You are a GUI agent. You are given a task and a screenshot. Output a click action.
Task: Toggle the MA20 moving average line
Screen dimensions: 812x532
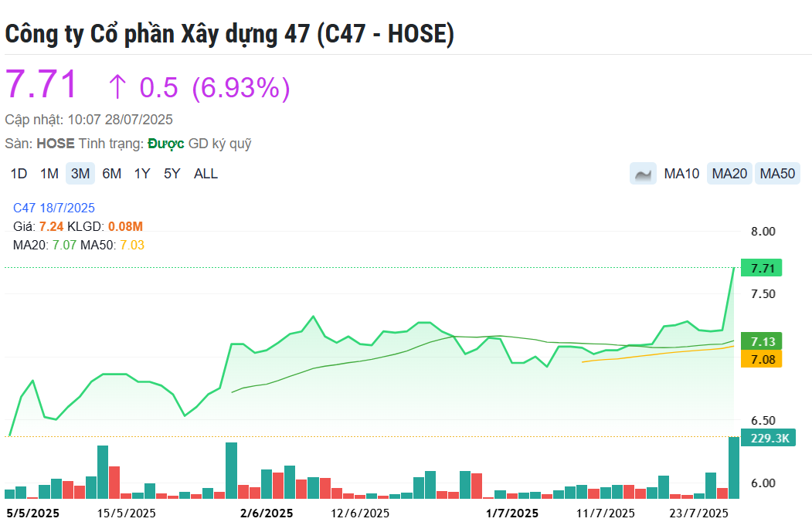[729, 174]
